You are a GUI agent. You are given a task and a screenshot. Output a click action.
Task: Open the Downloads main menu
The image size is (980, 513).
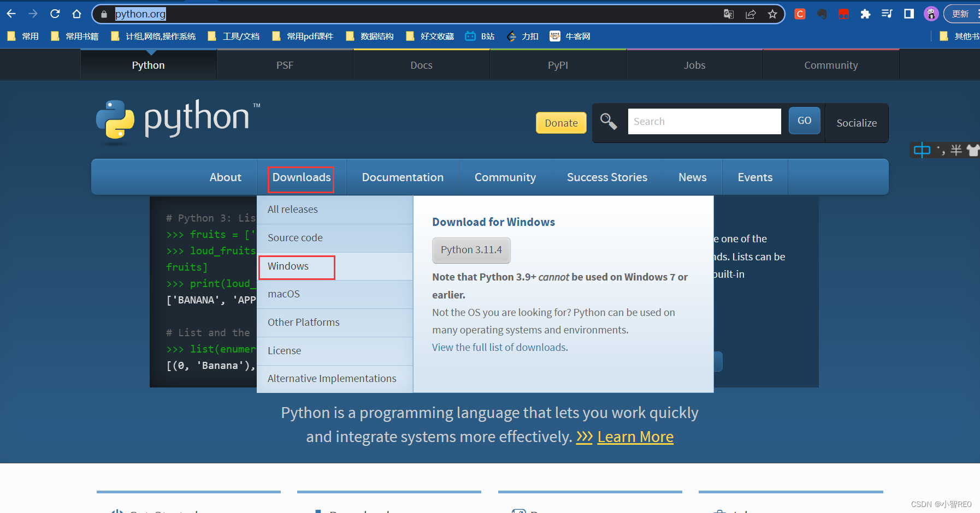click(x=302, y=177)
